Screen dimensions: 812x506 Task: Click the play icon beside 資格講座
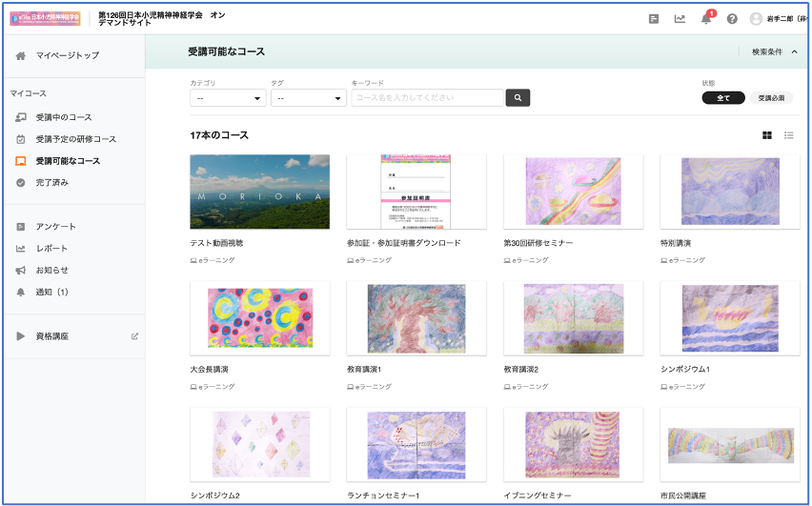21,336
